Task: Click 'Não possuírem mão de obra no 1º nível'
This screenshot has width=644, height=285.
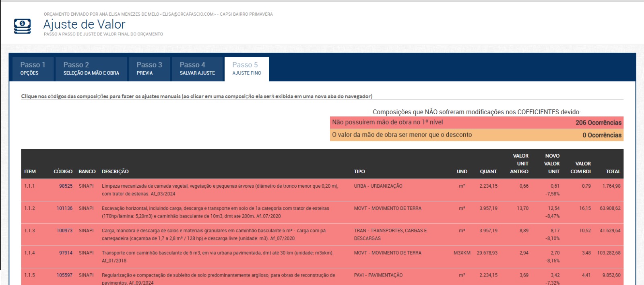Action: (x=387, y=122)
